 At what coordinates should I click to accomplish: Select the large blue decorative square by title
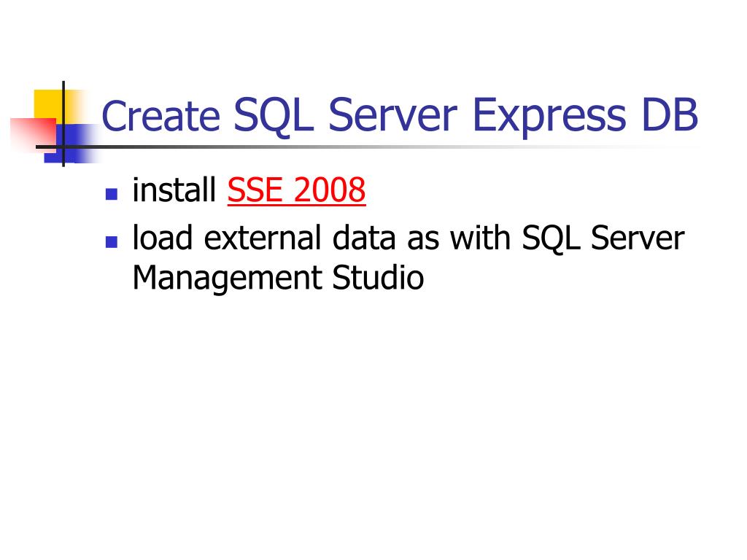tap(73, 144)
